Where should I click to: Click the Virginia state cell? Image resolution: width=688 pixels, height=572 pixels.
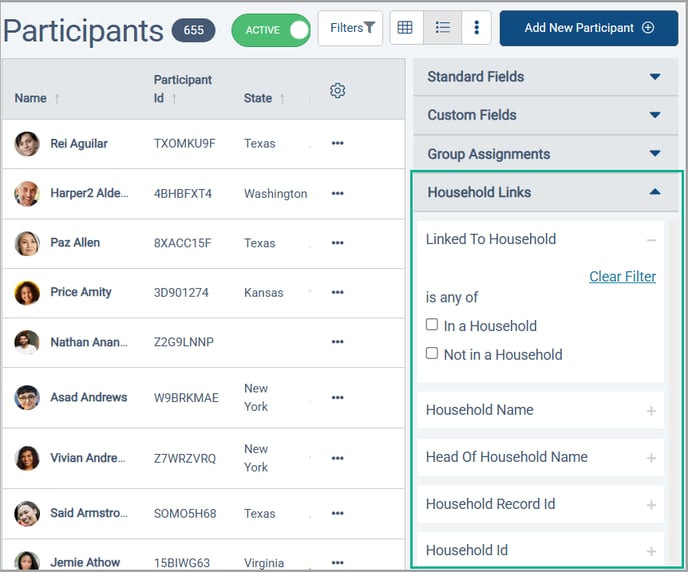pyautogui.click(x=264, y=562)
